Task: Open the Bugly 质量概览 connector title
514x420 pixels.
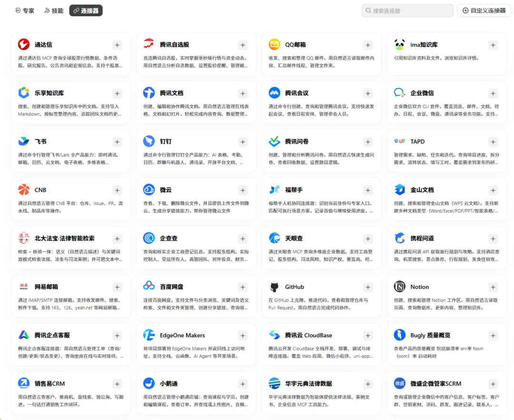Action: point(430,335)
